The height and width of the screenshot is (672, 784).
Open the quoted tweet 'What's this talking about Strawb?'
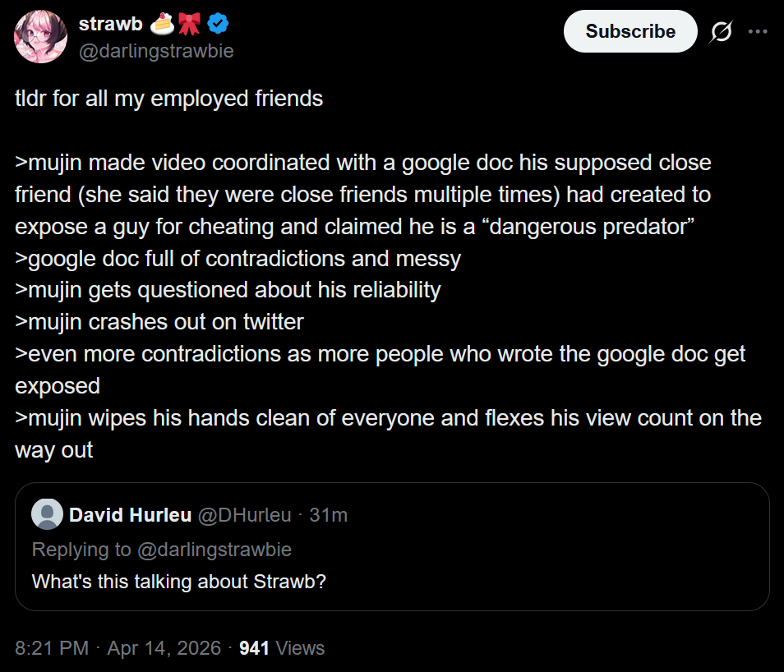coord(179,582)
